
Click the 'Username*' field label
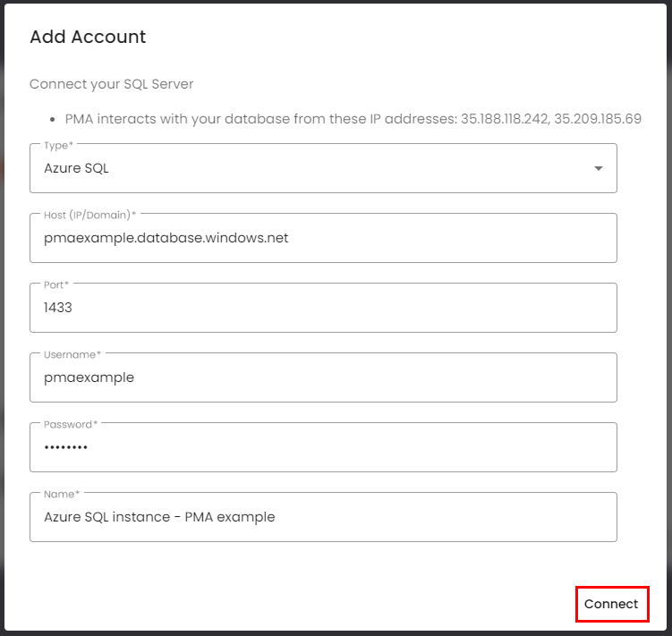[x=72, y=354]
